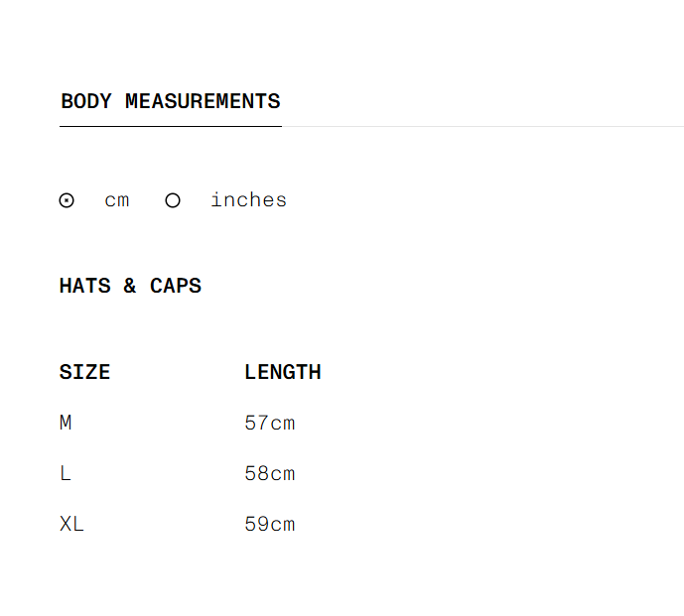
Task: Click the 58cm length value
Action: pos(270,473)
